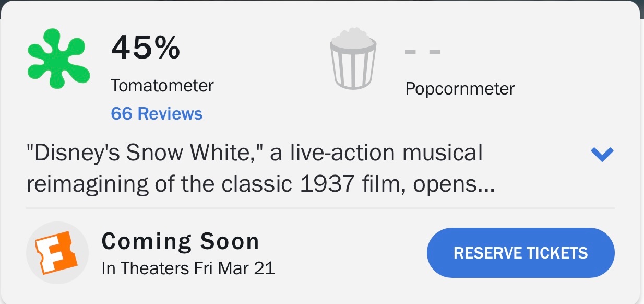Click the Popcornmeter label
The image size is (644, 304).
click(460, 89)
